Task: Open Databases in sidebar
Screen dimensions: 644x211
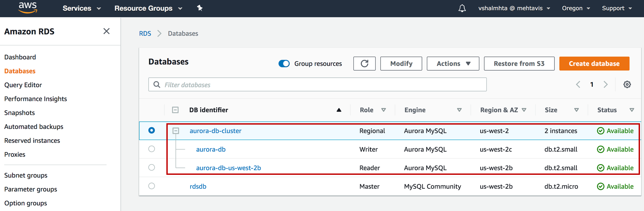Action: tap(20, 71)
